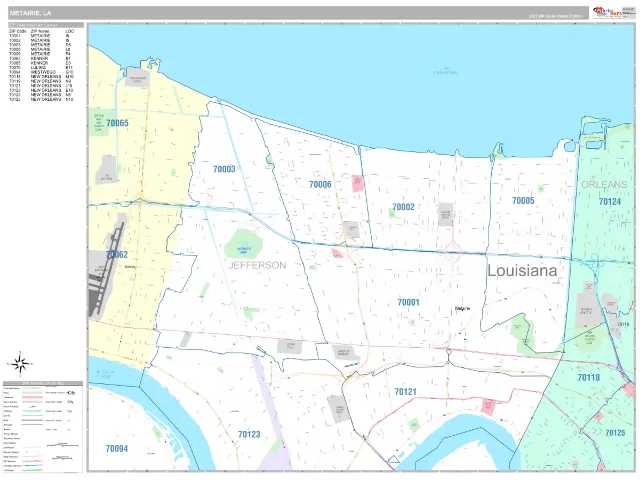Select the 70121 ZIP label on map
The width and height of the screenshot is (640, 480).
pos(405,392)
